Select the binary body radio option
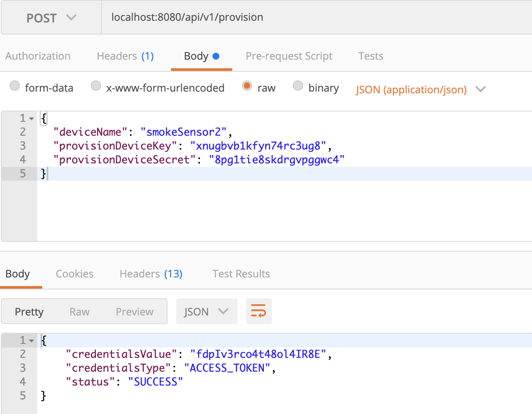 298,86
